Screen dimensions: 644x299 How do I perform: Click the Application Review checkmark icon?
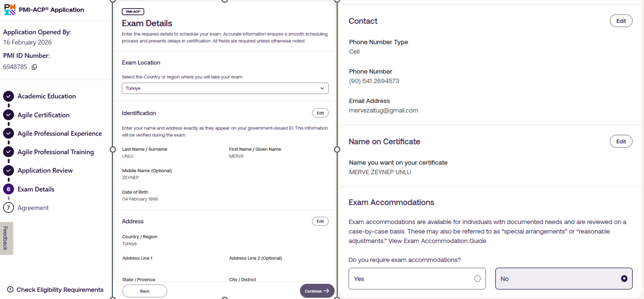[x=9, y=171]
